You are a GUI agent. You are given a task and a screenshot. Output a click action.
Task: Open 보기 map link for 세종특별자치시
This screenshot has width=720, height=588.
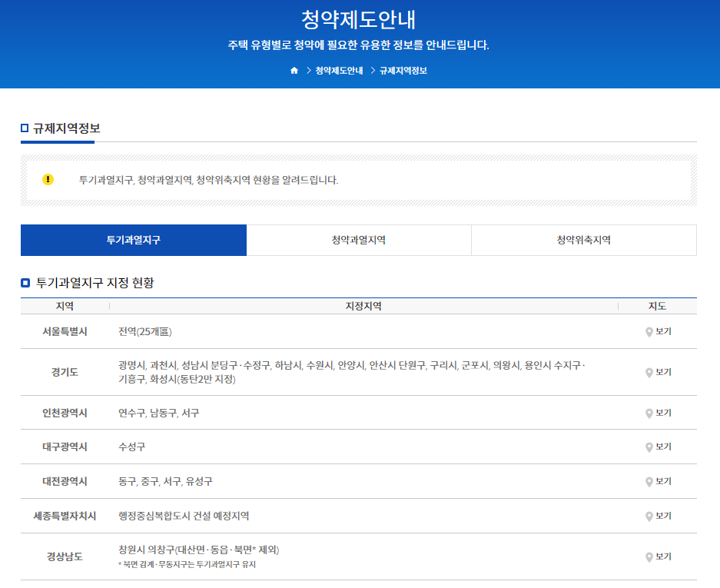663,516
